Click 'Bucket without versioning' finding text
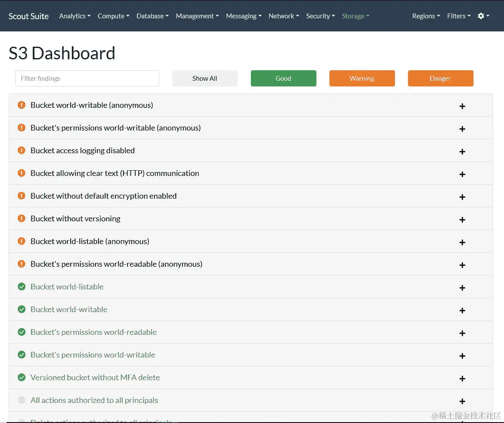This screenshot has height=423, width=504. [75, 218]
